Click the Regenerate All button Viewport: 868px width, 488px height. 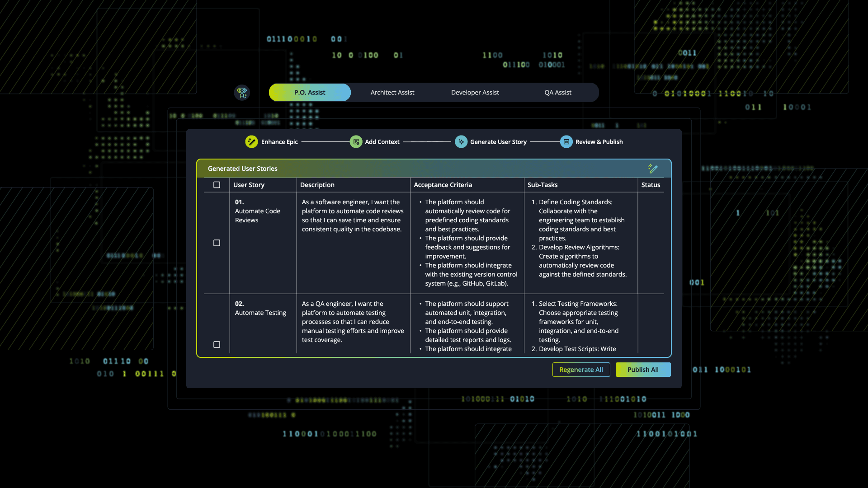coord(581,370)
